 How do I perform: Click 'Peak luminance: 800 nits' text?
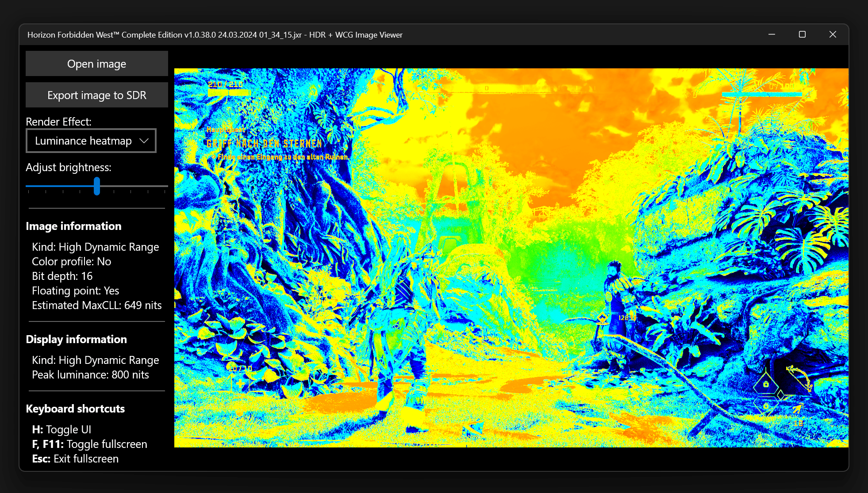(x=90, y=375)
